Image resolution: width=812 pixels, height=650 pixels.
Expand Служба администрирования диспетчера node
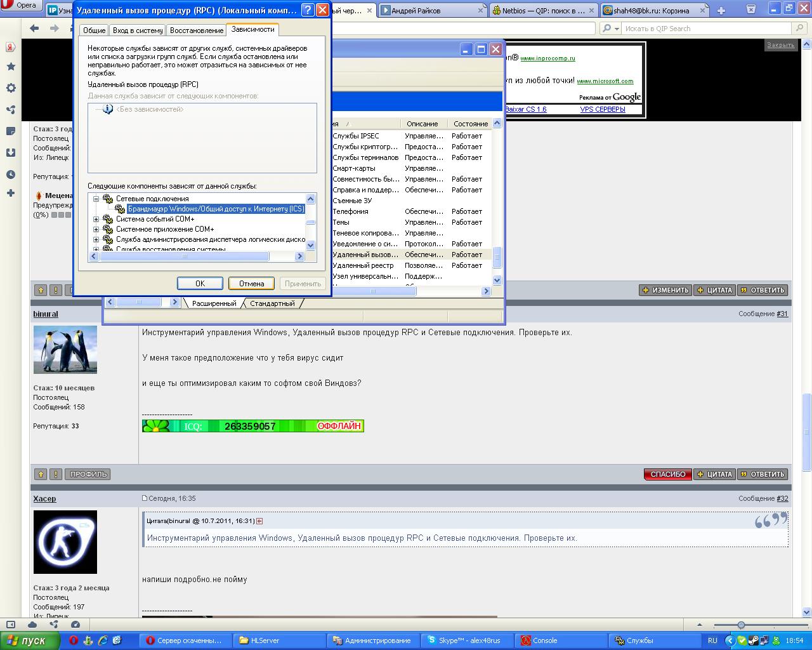point(96,239)
